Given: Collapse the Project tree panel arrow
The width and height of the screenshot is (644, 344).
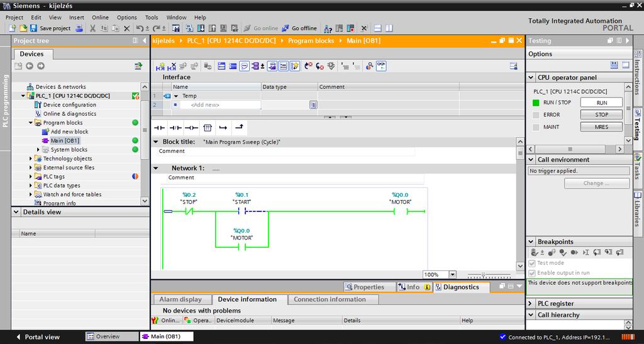Looking at the screenshot, I should tap(144, 41).
